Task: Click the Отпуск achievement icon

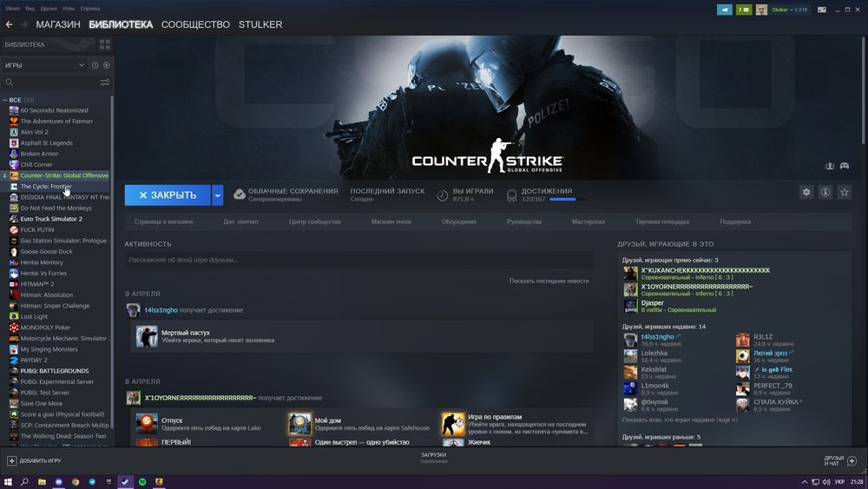Action: coord(147,424)
